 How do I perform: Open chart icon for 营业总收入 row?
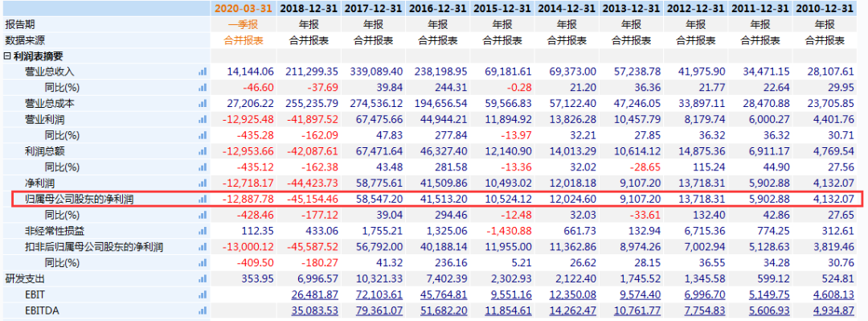(x=202, y=72)
